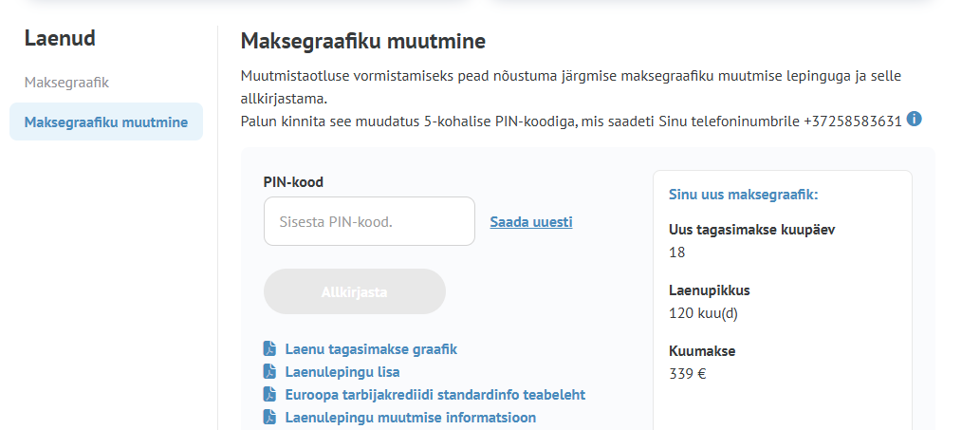Open the Laenulepingu lisa document link
The image size is (980, 430).
pos(342,372)
